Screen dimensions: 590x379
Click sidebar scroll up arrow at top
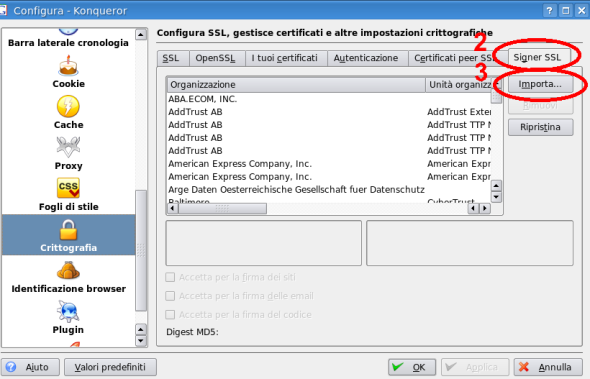click(141, 35)
